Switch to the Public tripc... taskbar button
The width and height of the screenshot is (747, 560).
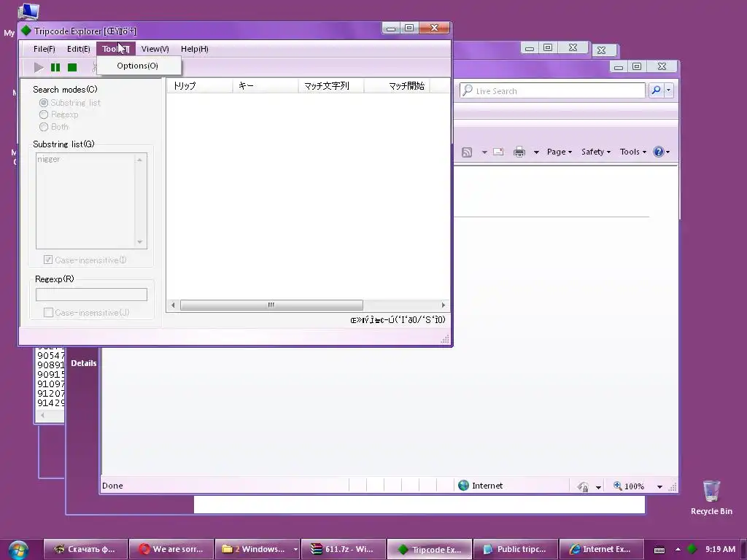[516, 549]
